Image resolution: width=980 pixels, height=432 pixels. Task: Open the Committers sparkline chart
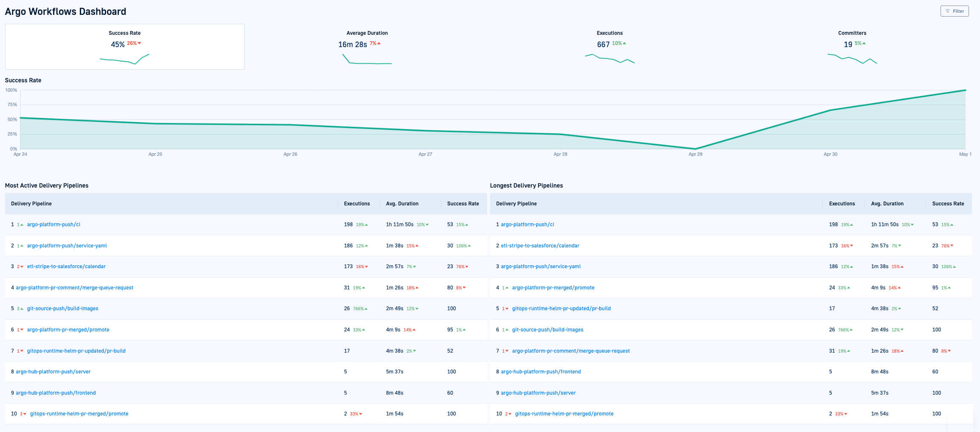click(x=852, y=59)
